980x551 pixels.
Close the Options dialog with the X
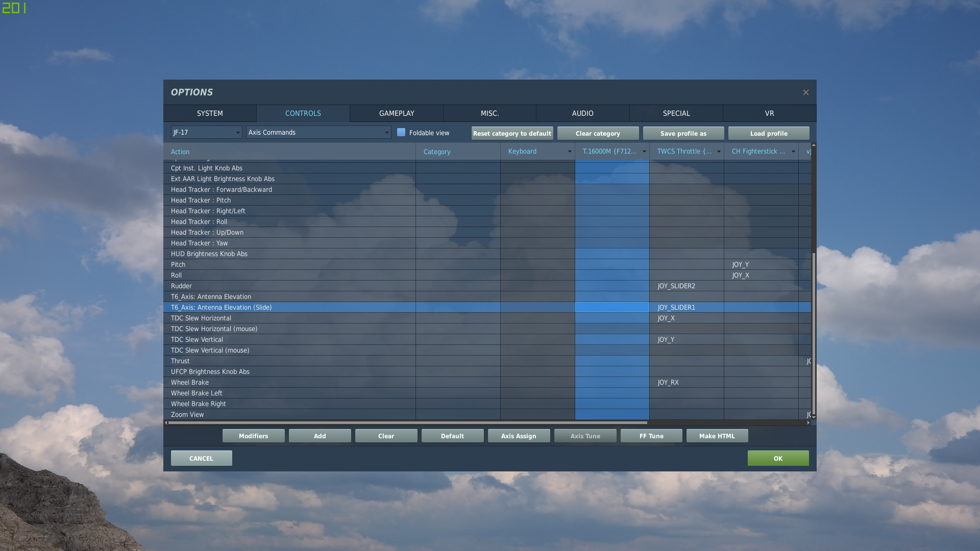click(805, 92)
